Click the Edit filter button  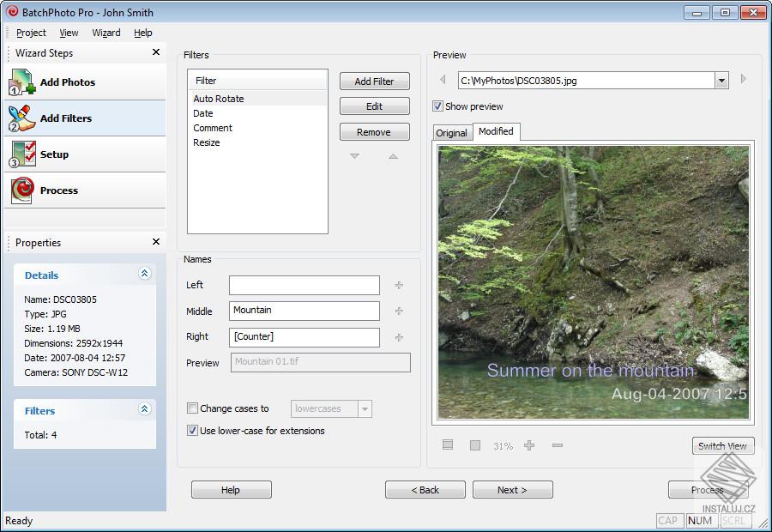pos(374,106)
